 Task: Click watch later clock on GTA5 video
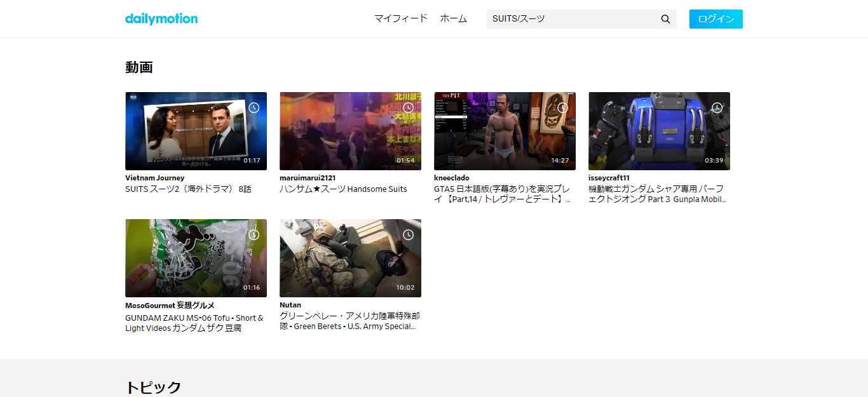(562, 108)
